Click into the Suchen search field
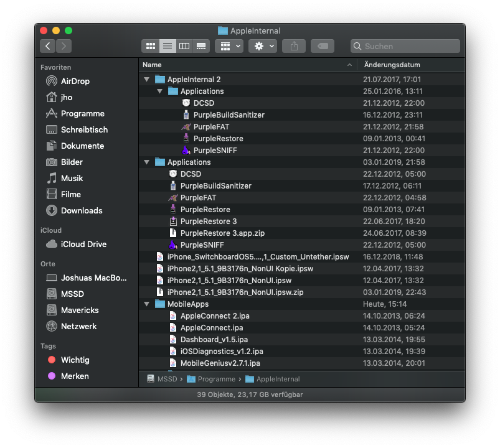 pyautogui.click(x=405, y=46)
